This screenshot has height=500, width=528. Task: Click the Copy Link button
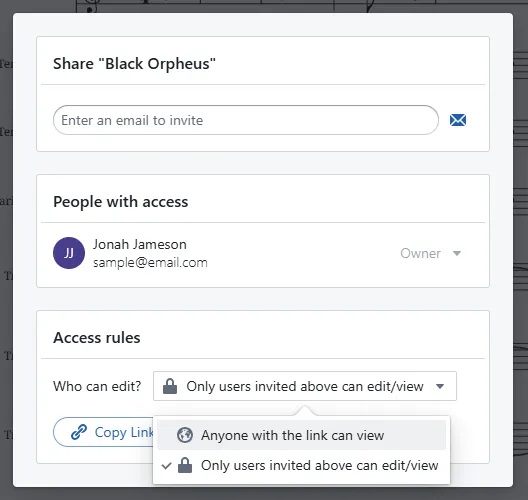coord(104,432)
